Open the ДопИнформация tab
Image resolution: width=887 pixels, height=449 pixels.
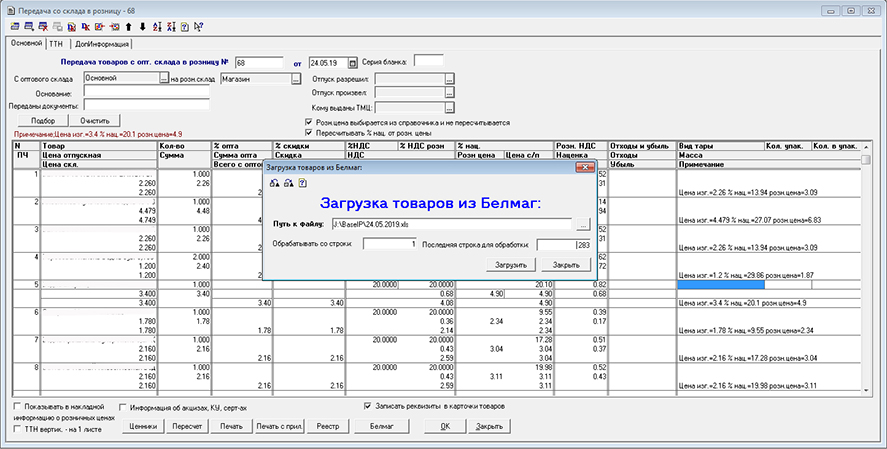pos(102,44)
